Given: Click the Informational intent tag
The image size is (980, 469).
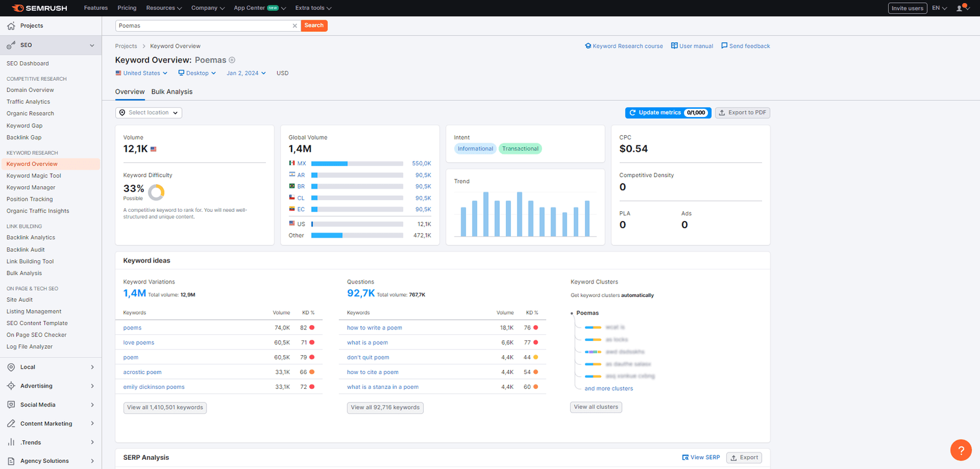Looking at the screenshot, I should [475, 149].
